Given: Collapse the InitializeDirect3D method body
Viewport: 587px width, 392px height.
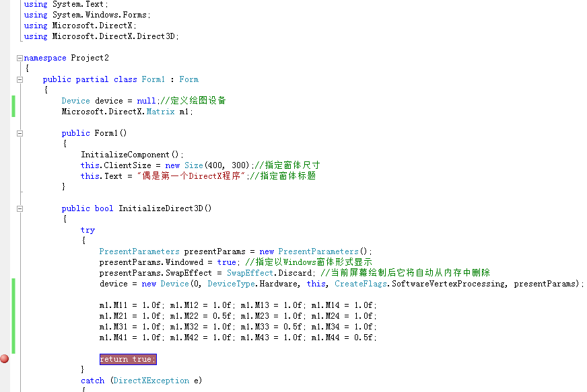Looking at the screenshot, I should tap(20, 208).
